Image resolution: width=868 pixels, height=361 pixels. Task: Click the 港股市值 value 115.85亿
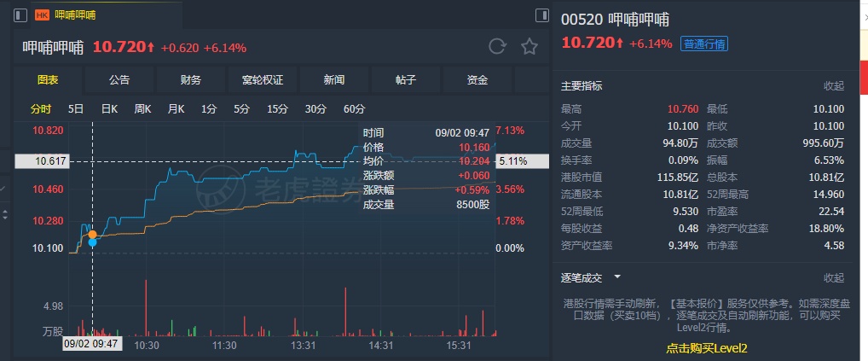678,178
